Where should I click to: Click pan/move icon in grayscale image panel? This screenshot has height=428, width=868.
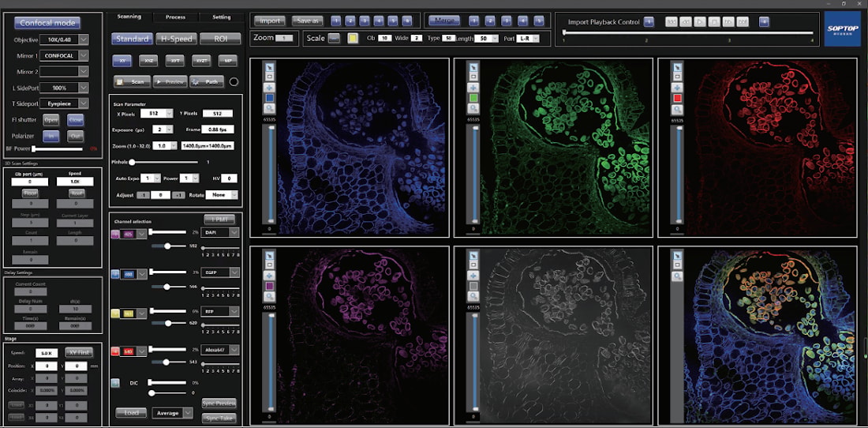pyautogui.click(x=474, y=275)
